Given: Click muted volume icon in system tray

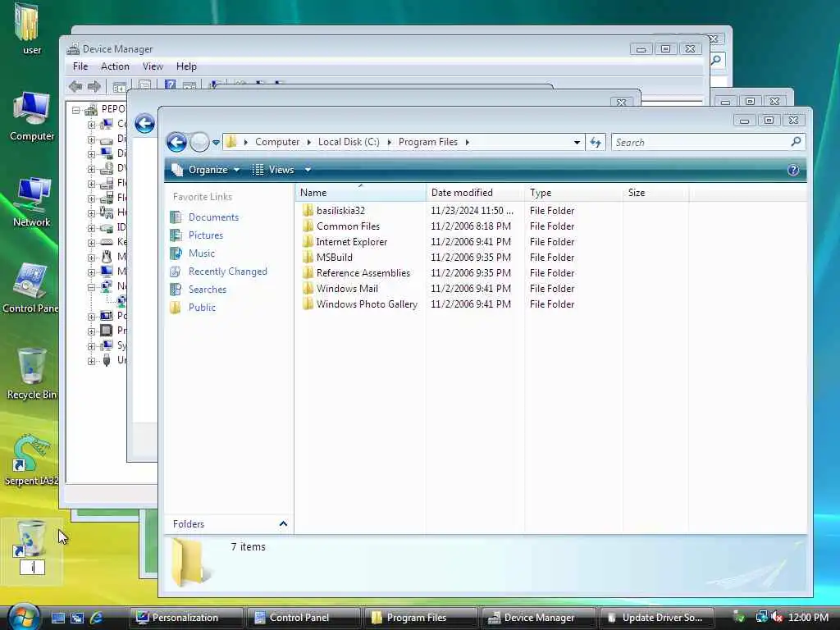Looking at the screenshot, I should coord(777,618).
